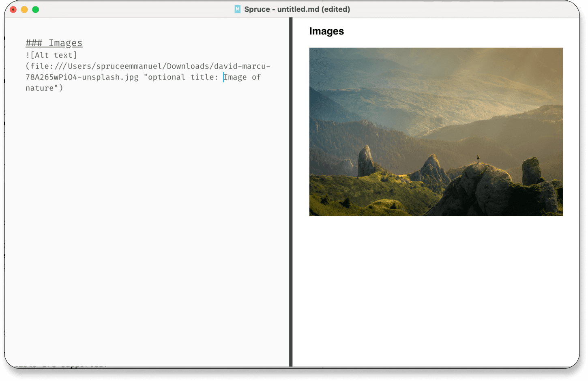Click the window title "Spruce - untitled.md (edited)"
This screenshot has height=381, width=588.
click(297, 9)
